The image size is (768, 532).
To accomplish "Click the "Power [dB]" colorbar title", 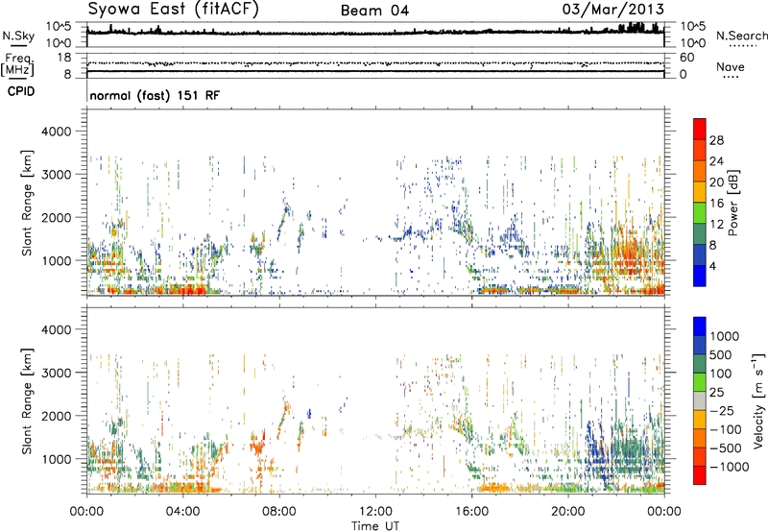I will pos(732,203).
